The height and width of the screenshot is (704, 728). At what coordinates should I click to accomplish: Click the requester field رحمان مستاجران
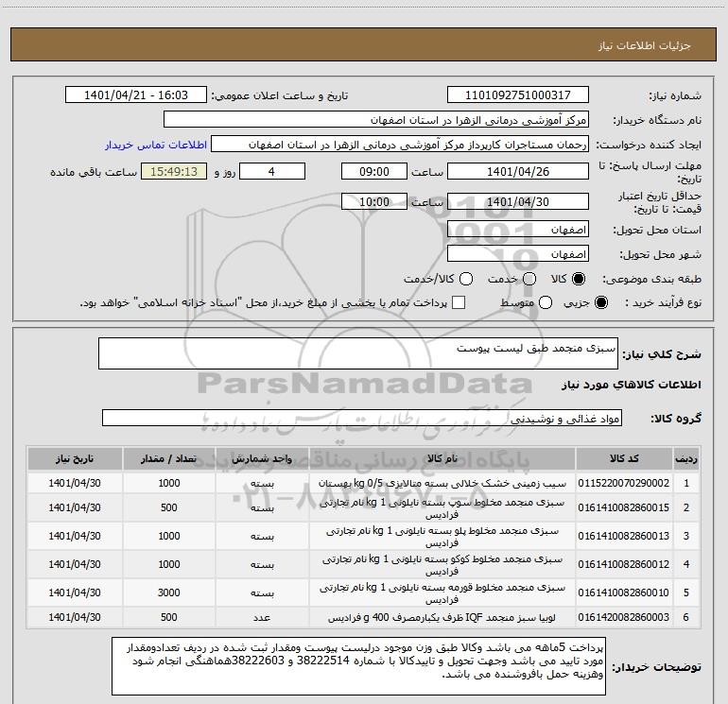400,145
